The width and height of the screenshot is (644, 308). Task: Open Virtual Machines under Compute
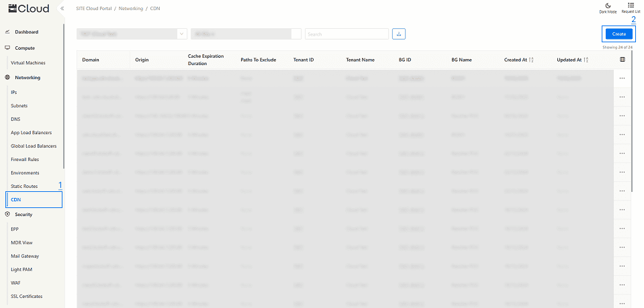click(x=28, y=62)
